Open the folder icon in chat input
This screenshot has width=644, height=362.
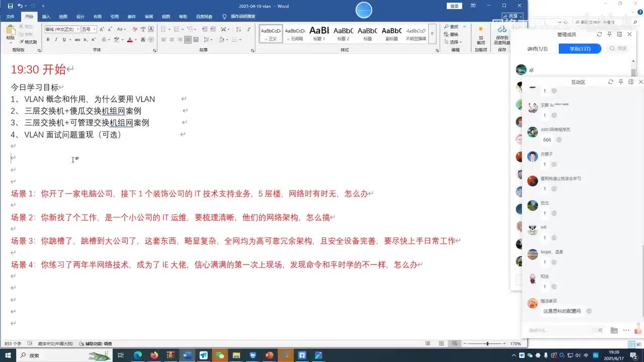614,330
